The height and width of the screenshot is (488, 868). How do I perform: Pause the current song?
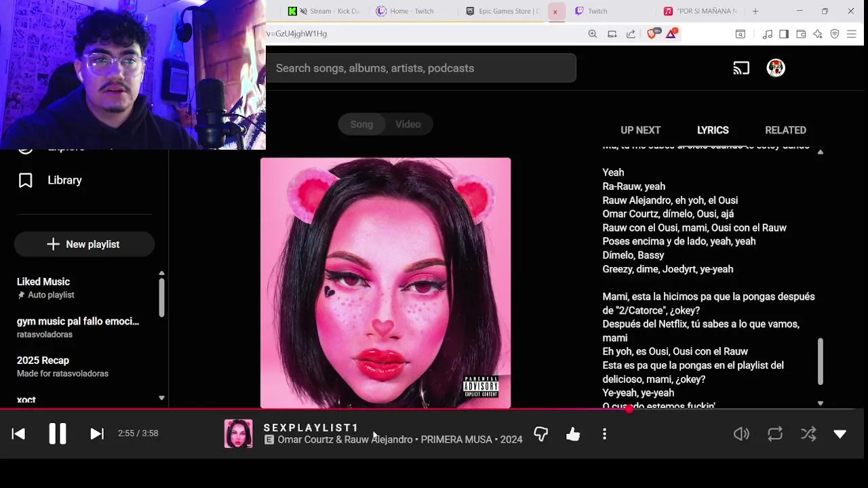(58, 434)
